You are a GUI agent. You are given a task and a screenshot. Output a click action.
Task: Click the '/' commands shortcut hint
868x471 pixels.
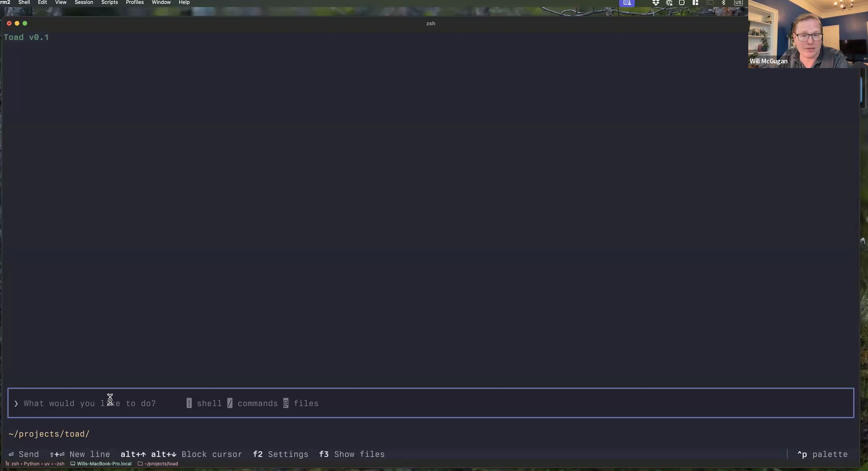(230, 403)
